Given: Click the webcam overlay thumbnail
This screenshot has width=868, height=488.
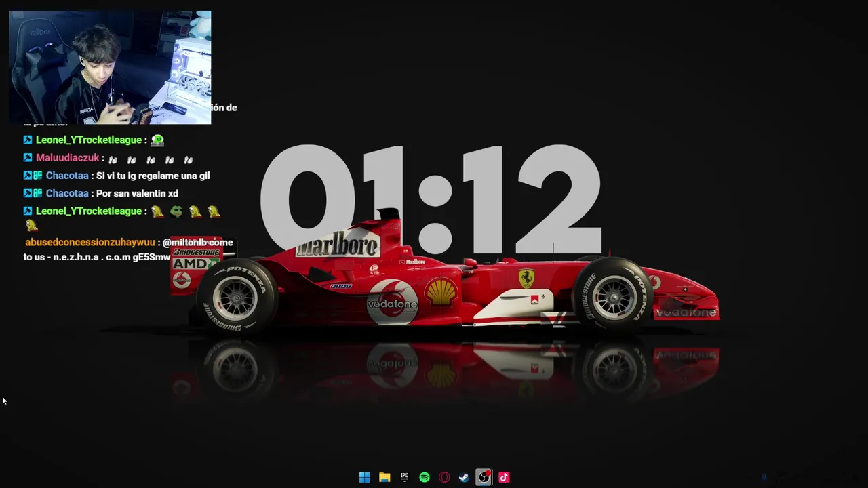Looking at the screenshot, I should point(110,67).
